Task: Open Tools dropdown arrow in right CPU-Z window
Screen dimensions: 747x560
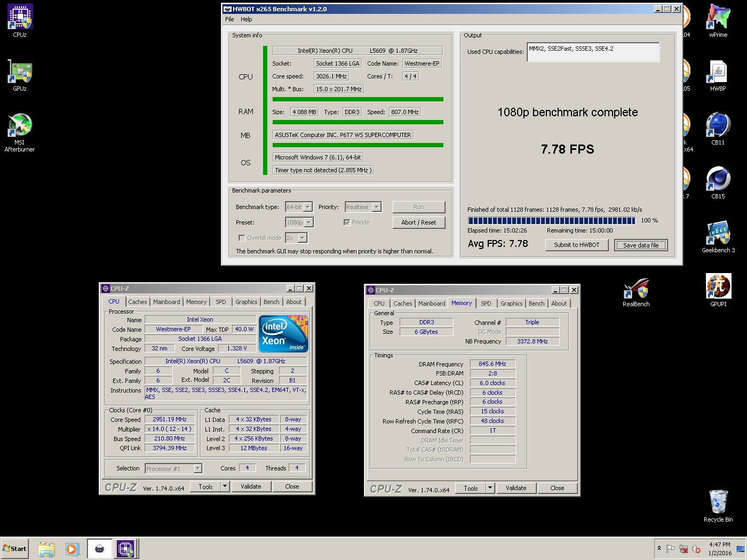Action: 490,489
